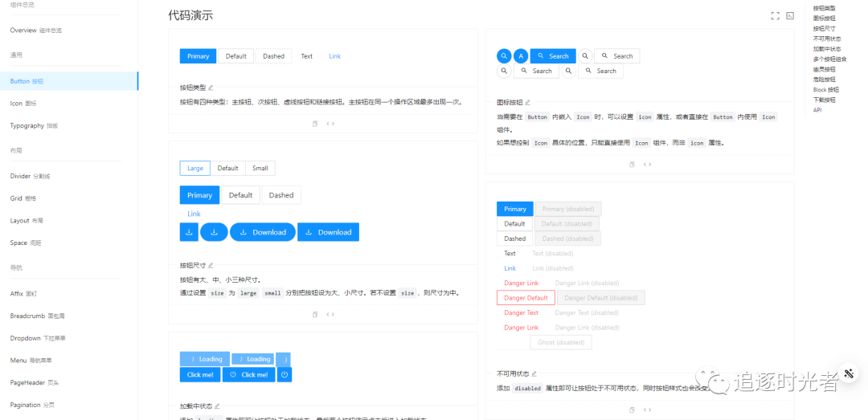The width and height of the screenshot is (868, 420).
Task: Jump to 图标按钮 in the right anchor list
Action: pos(825,18)
